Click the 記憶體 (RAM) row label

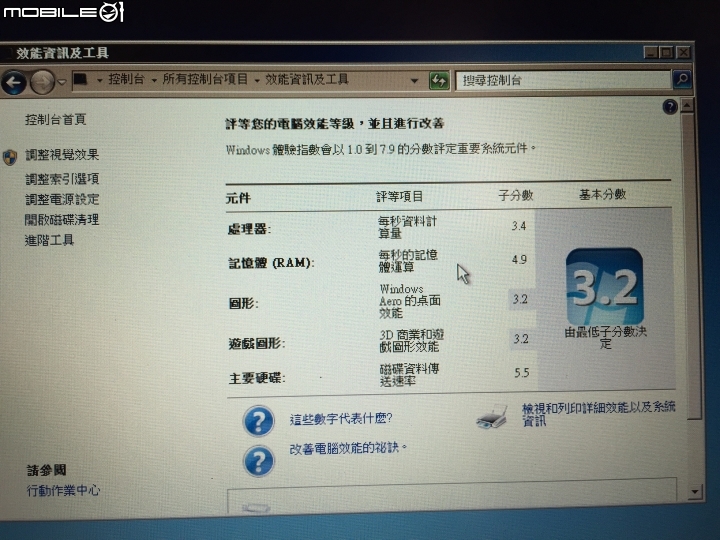pyautogui.click(x=271, y=263)
